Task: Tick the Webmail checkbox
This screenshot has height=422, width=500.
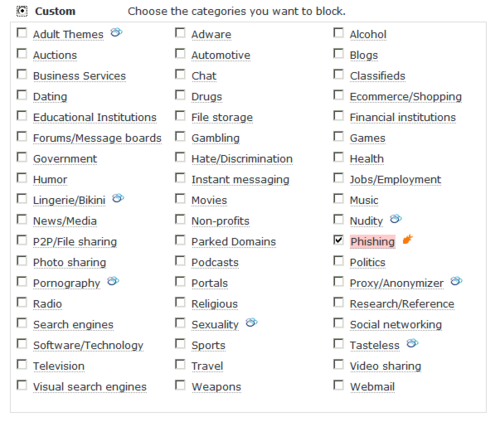Action: coord(338,385)
